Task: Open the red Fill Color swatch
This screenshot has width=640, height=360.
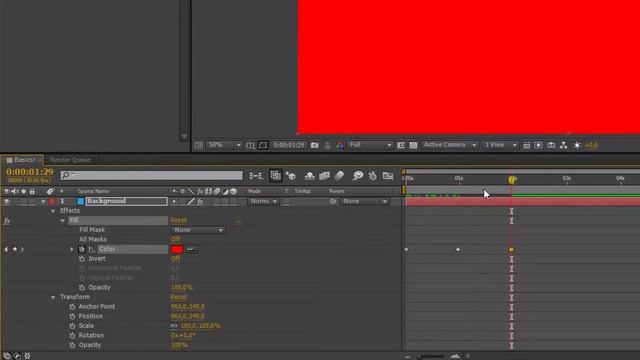Action: tap(177, 249)
